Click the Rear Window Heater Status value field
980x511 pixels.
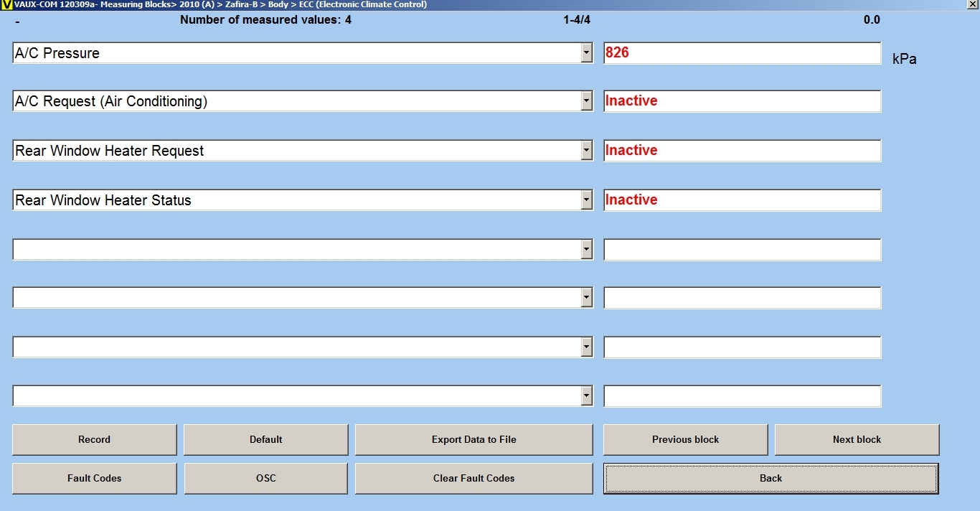(742, 200)
